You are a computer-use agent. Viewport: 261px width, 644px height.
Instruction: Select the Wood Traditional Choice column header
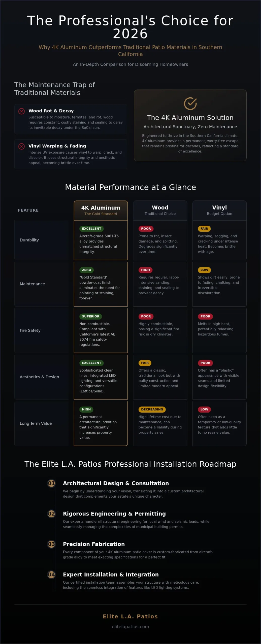coord(160,210)
